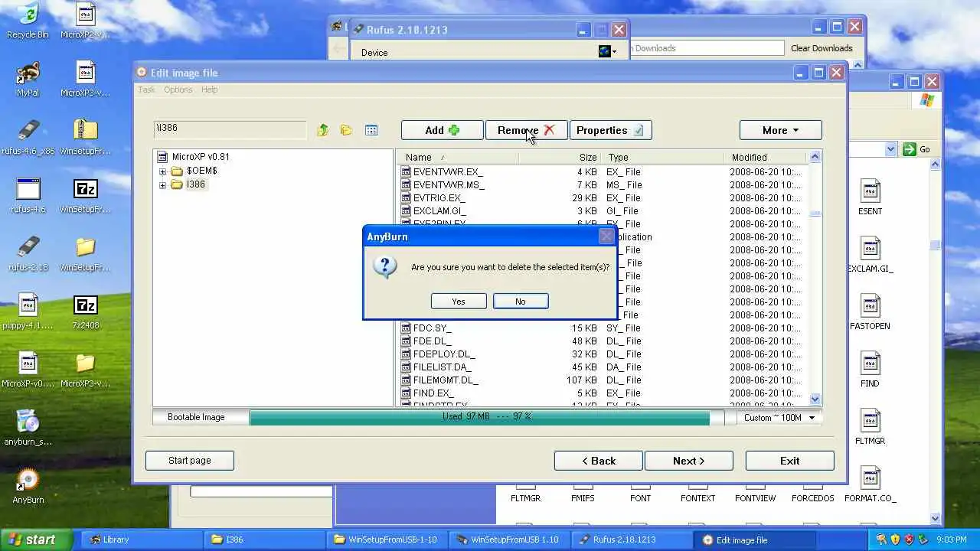The width and height of the screenshot is (980, 551).
Task: Launch the AnyBurn desktop shortcut
Action: tap(28, 486)
